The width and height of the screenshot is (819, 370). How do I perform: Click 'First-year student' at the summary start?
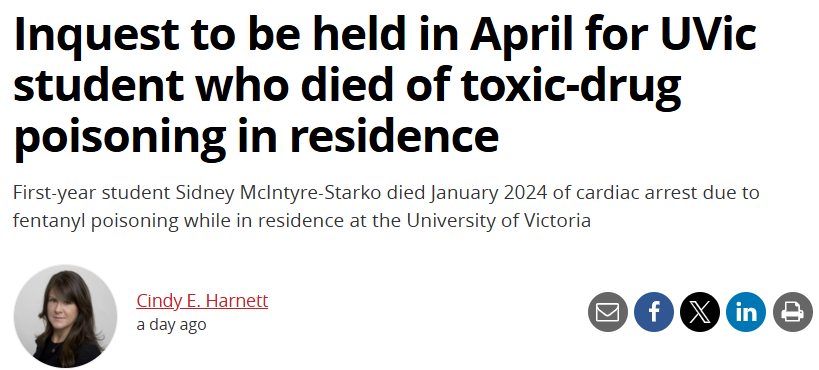point(92,193)
